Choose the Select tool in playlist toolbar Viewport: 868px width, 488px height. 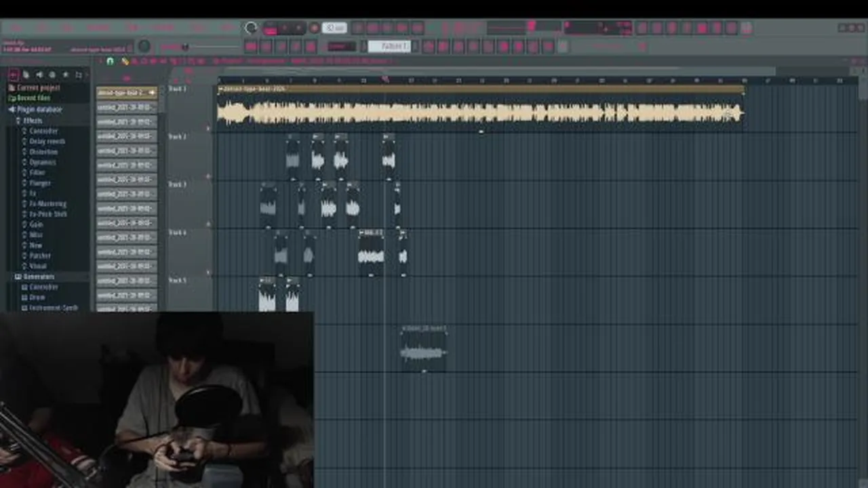(182, 61)
